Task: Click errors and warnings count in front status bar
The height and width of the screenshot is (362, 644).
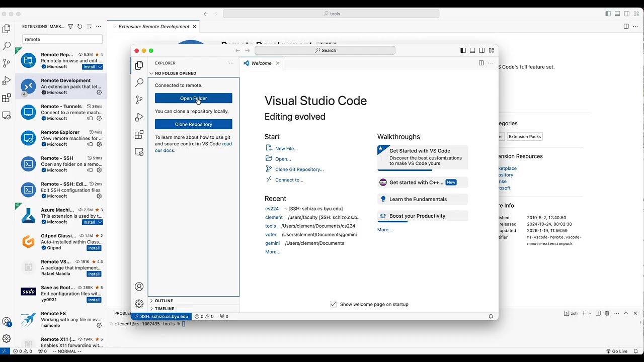Action: [204, 316]
